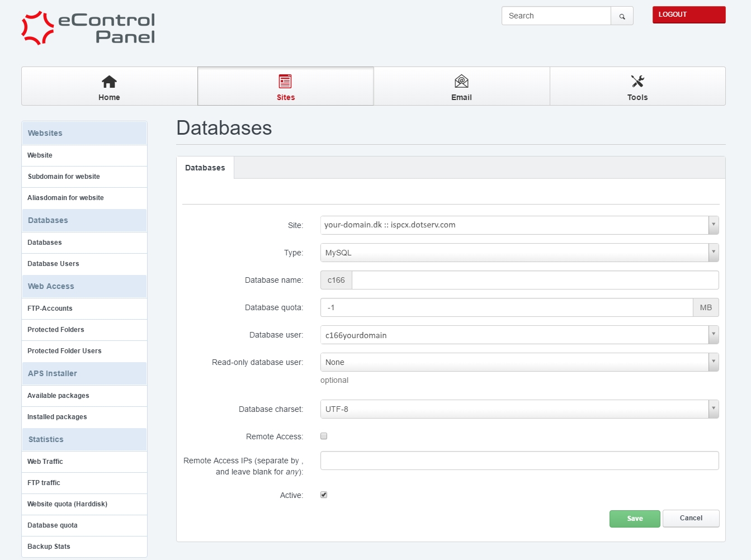Open Website quota (Harddisk)
Screen dimensions: 751x560
pos(84,504)
